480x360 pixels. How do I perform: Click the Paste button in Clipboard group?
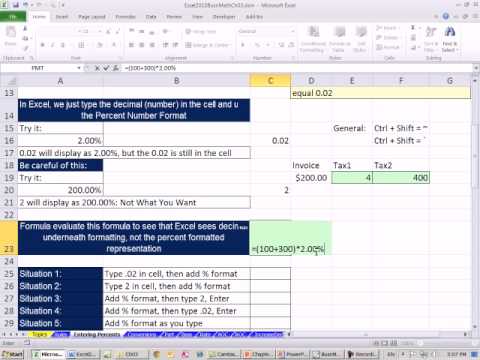click(x=10, y=37)
